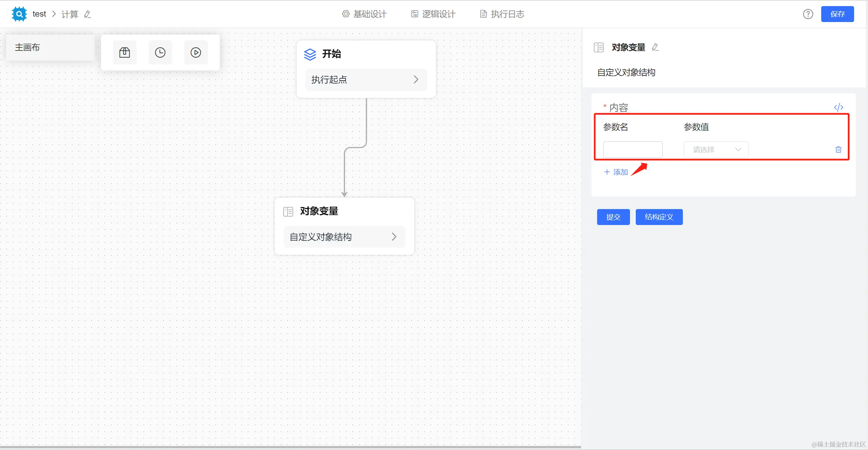
Task: Click the play run icon
Action: click(x=196, y=53)
